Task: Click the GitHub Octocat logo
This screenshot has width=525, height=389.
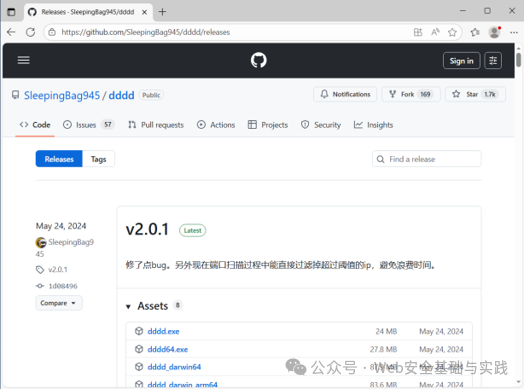Action: (258, 60)
